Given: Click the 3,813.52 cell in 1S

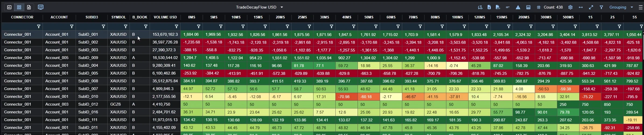Looking at the screenshot, I should point(590,35).
